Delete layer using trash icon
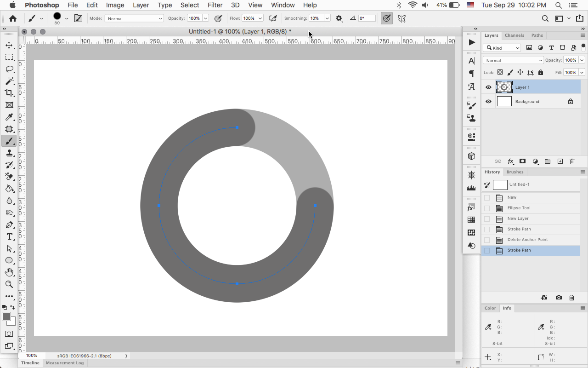 click(x=572, y=161)
